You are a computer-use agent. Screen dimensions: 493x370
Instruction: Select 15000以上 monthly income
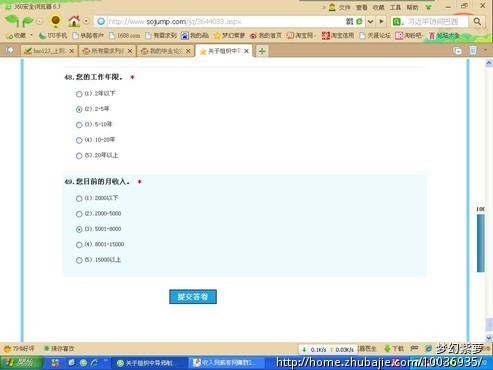coord(79,260)
